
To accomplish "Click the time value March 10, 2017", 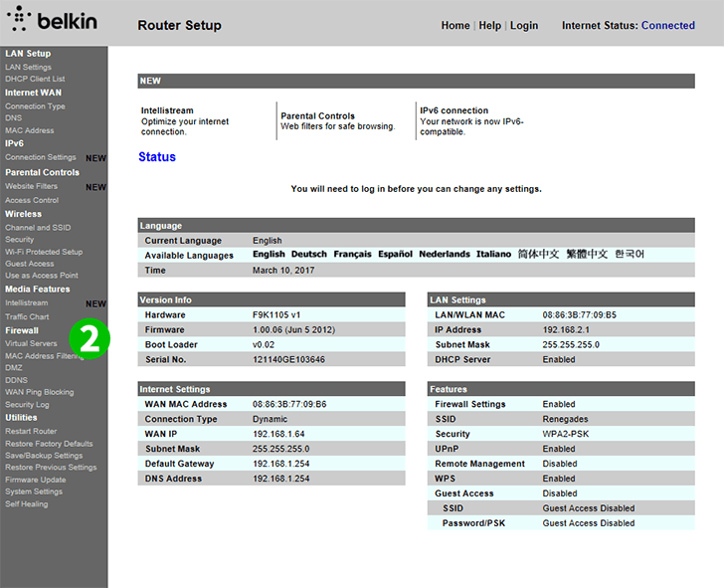I will [x=283, y=271].
